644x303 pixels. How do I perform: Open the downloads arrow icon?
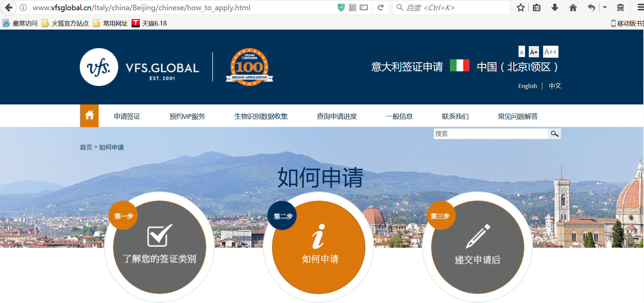pos(555,8)
